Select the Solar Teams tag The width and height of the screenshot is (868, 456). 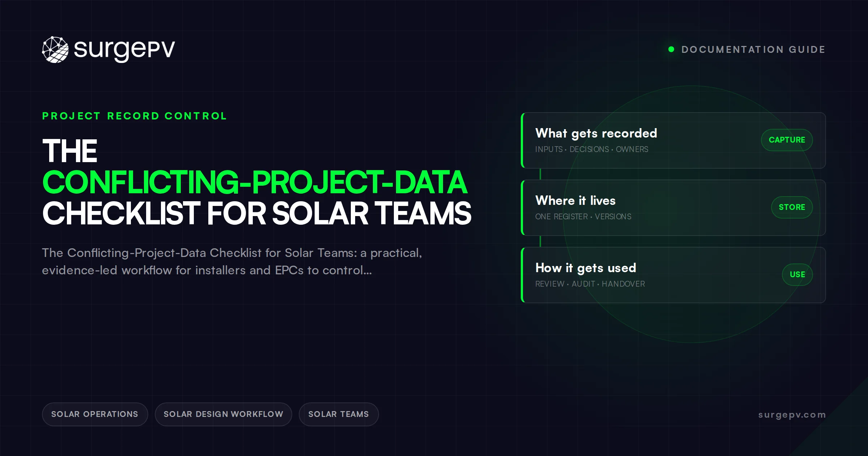[x=339, y=414]
